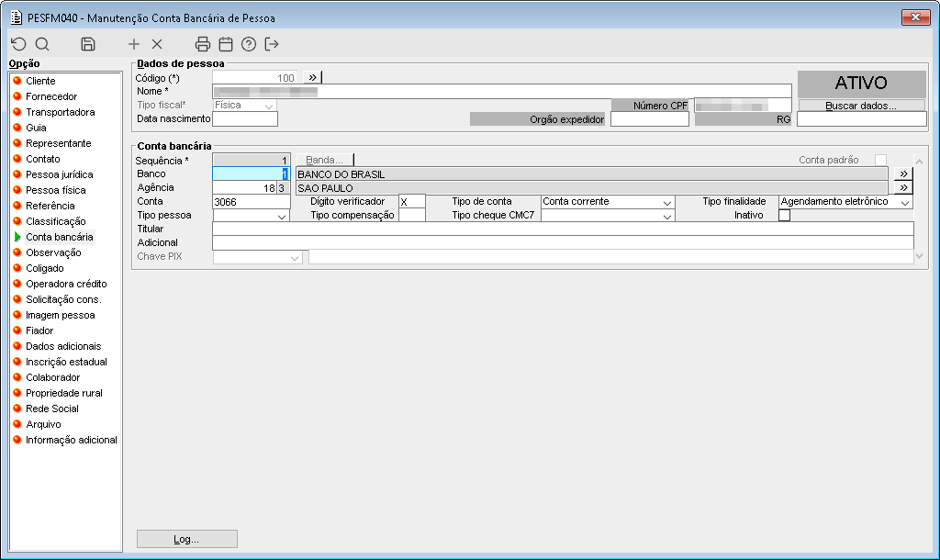
Task: Select the Colaborador option
Action: [52, 377]
